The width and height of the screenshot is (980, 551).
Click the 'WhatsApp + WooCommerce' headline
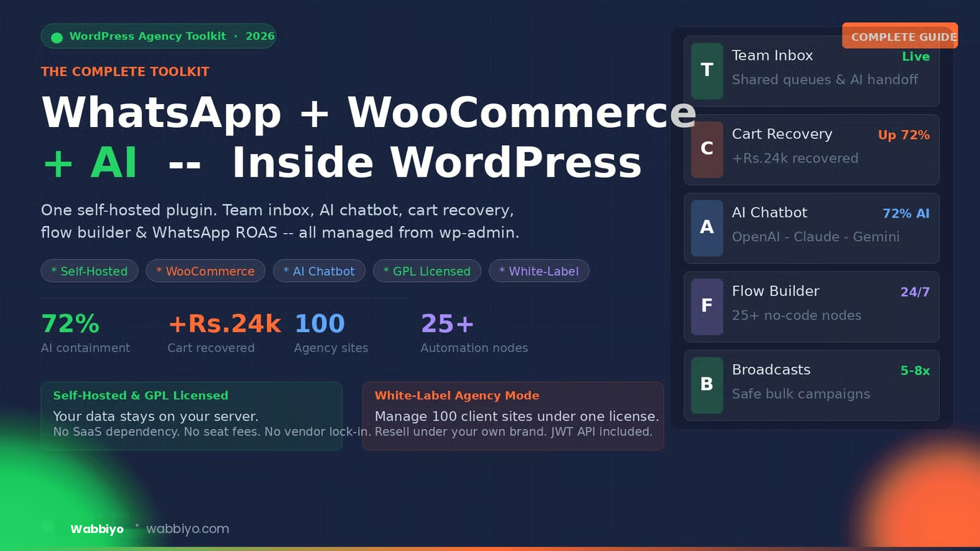pos(369,113)
